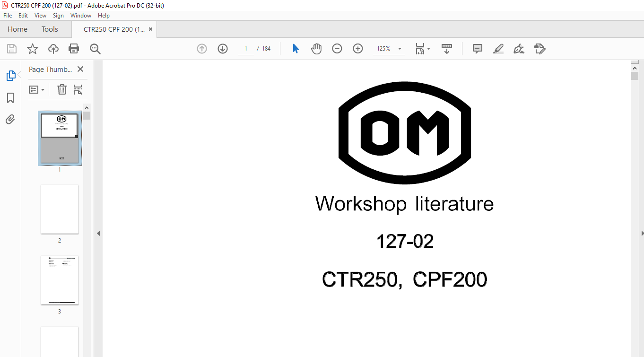Viewport: 644px width, 357px height.
Task: Click the Workshop literature heading
Action: [x=404, y=204]
